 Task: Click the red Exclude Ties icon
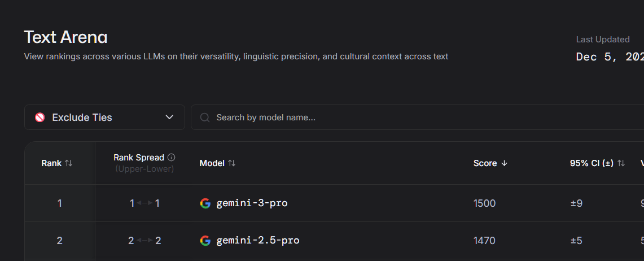[40, 118]
